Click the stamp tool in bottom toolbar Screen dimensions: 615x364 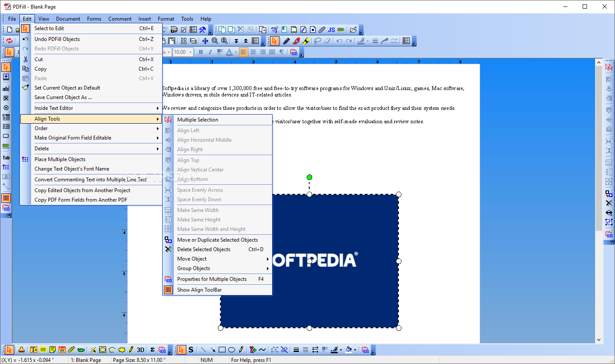click(21, 350)
